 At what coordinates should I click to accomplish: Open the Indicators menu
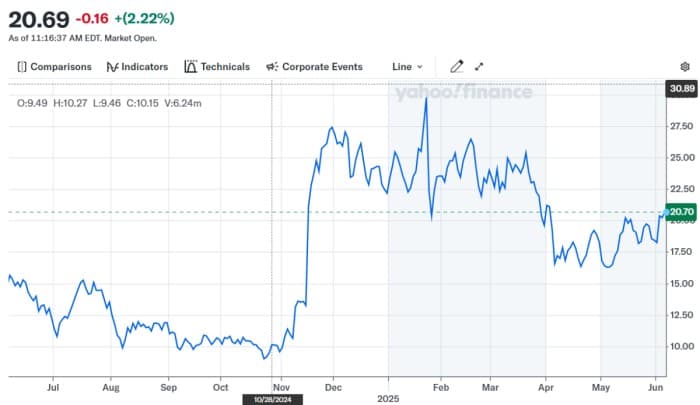point(138,67)
